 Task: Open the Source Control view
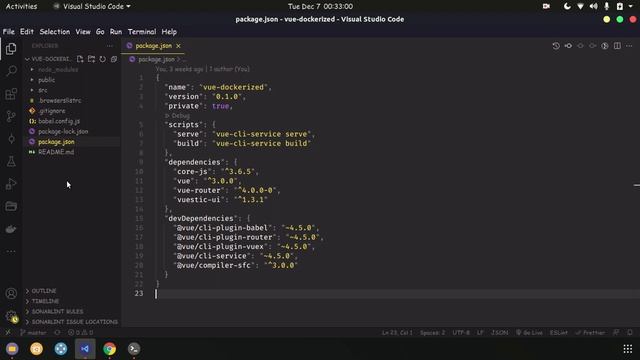[11, 116]
